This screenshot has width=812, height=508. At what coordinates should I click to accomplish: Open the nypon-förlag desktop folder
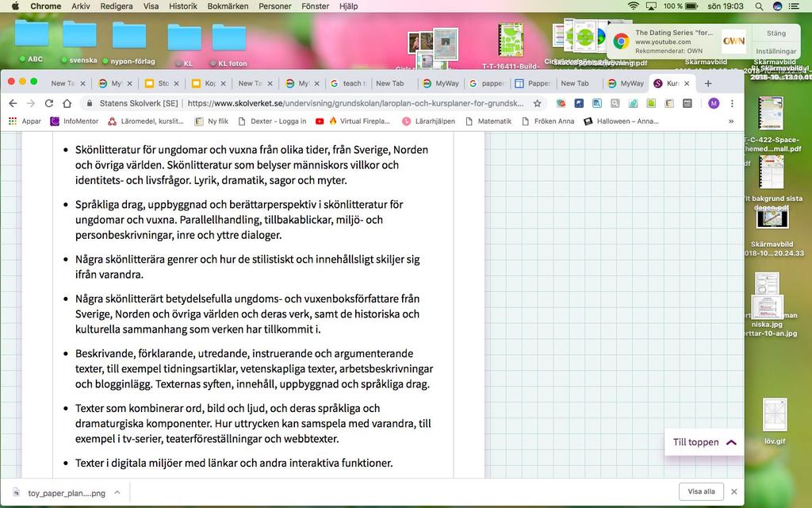point(129,43)
